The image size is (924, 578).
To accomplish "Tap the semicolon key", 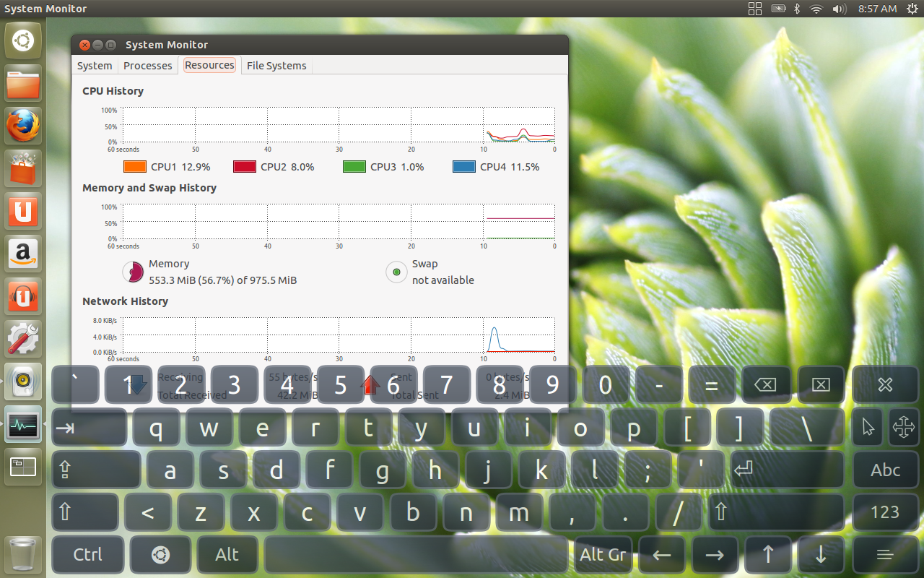I will (648, 470).
